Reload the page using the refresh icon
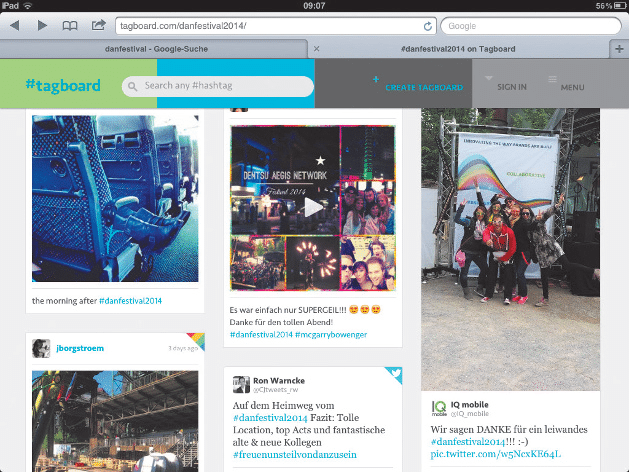Screen dimensions: 629x472 click(x=429, y=26)
